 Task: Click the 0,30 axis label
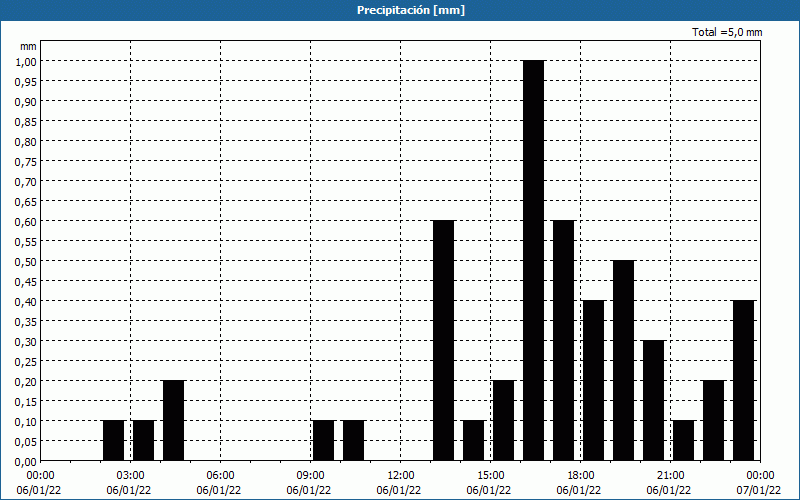click(x=26, y=341)
